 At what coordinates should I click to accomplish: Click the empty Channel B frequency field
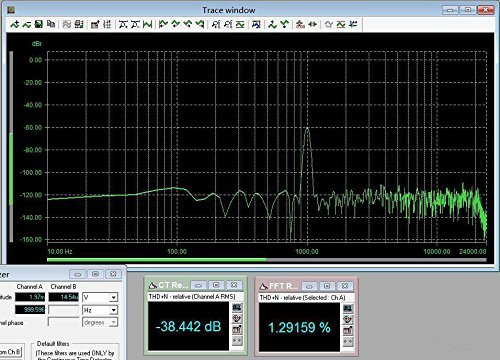coord(63,310)
